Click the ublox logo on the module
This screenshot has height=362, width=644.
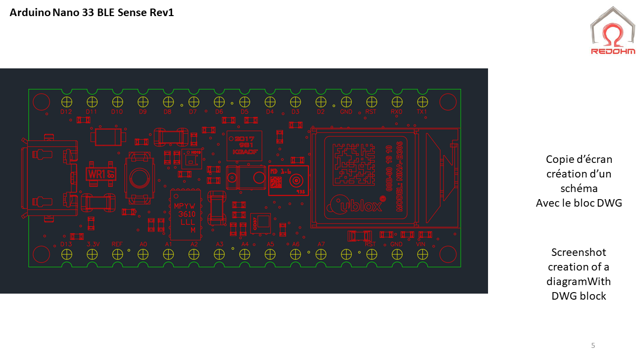coord(356,205)
